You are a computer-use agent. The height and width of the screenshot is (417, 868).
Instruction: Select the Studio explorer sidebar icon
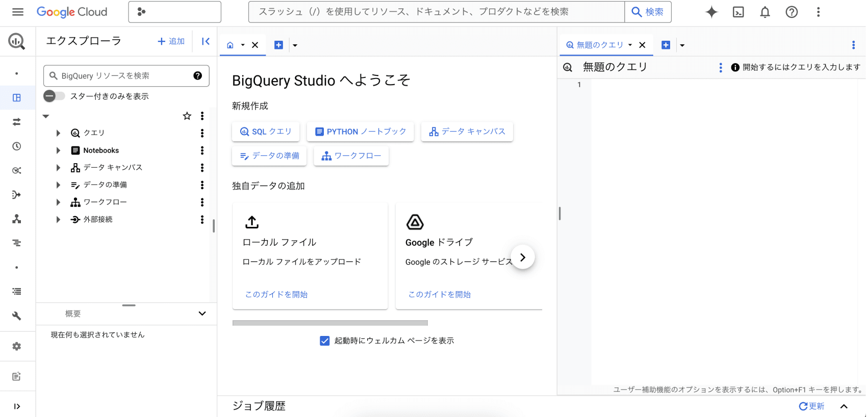tap(17, 97)
